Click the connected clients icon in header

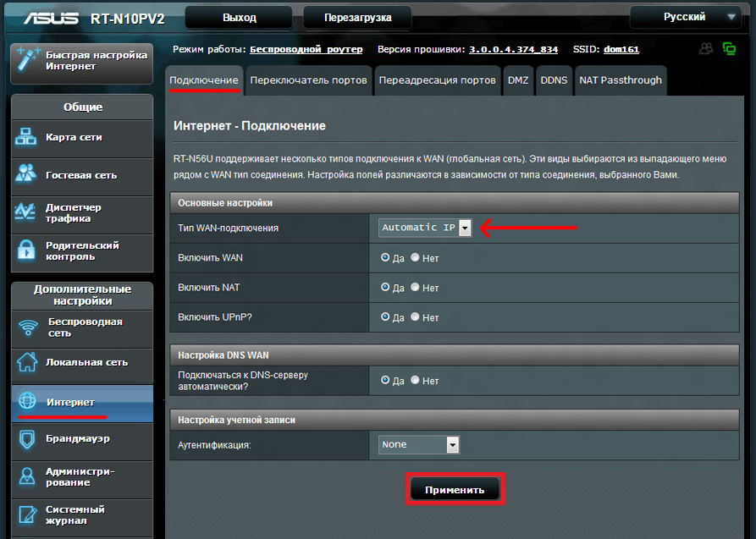705,49
